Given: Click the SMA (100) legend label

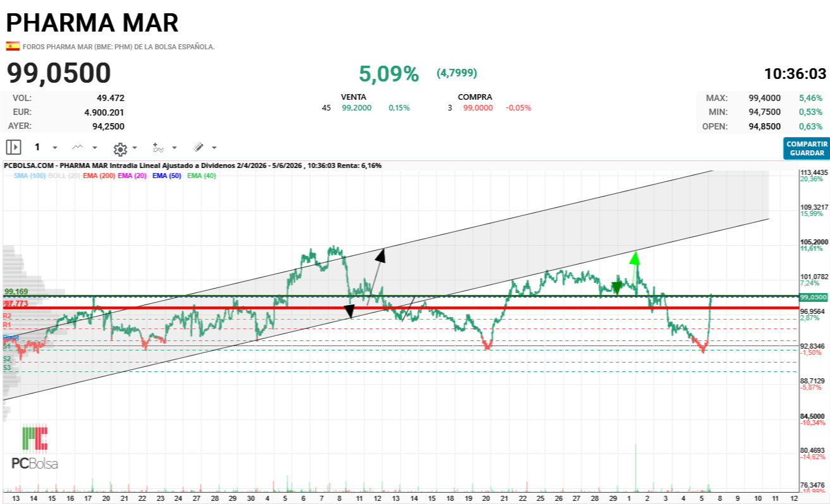Looking at the screenshot, I should [x=29, y=176].
